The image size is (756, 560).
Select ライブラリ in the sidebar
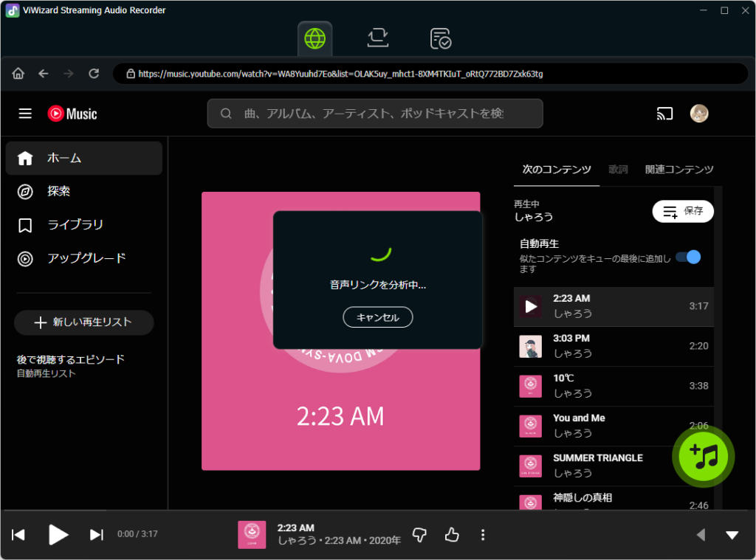coord(75,225)
